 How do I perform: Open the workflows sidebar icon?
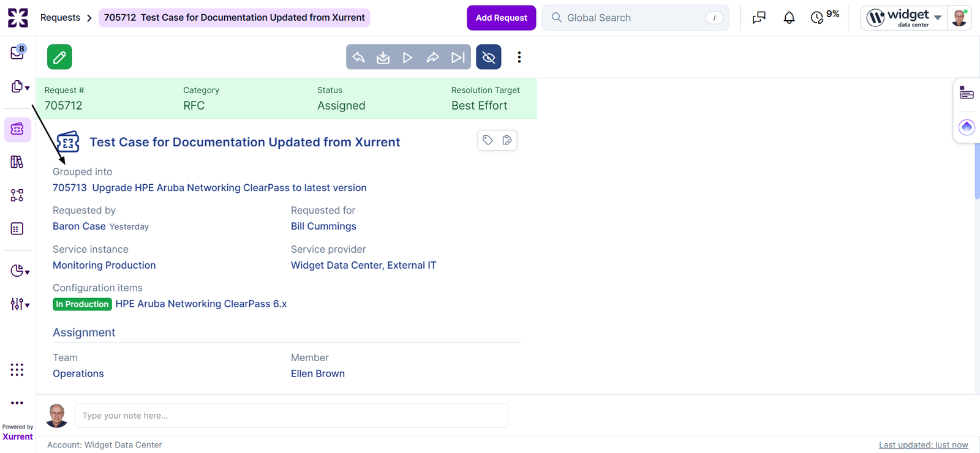[x=17, y=195]
